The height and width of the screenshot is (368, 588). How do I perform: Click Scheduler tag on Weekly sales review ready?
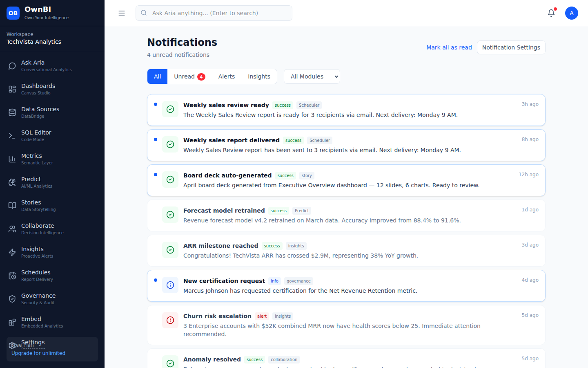pyautogui.click(x=309, y=105)
